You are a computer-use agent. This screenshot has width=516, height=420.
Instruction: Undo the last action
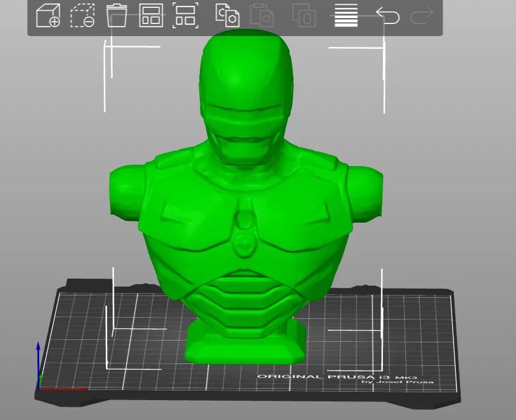tap(388, 16)
